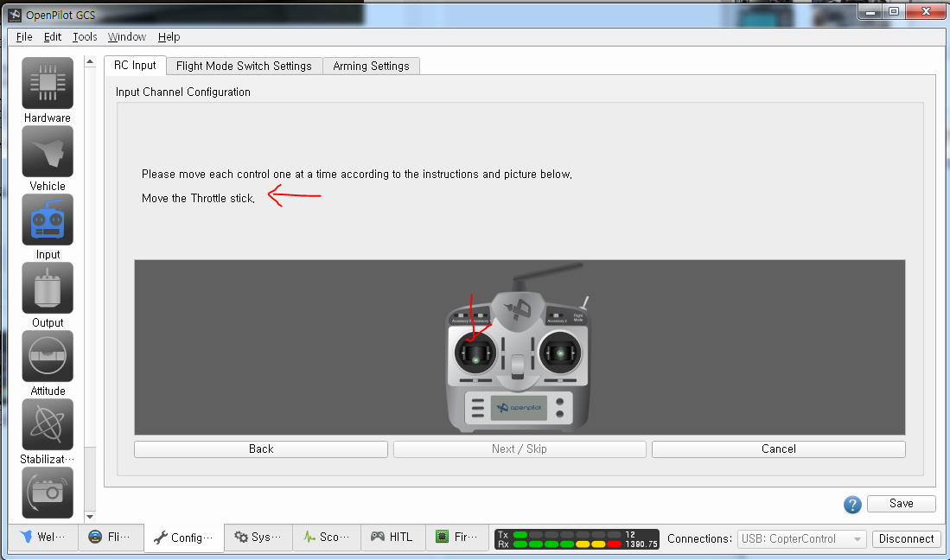Open the Vehicle configuration page

point(48,152)
